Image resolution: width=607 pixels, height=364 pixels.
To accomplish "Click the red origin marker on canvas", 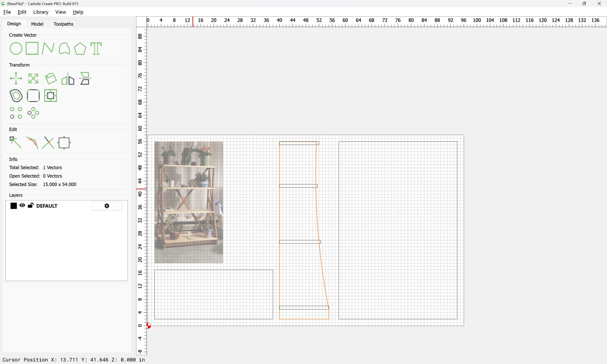I will click(149, 326).
